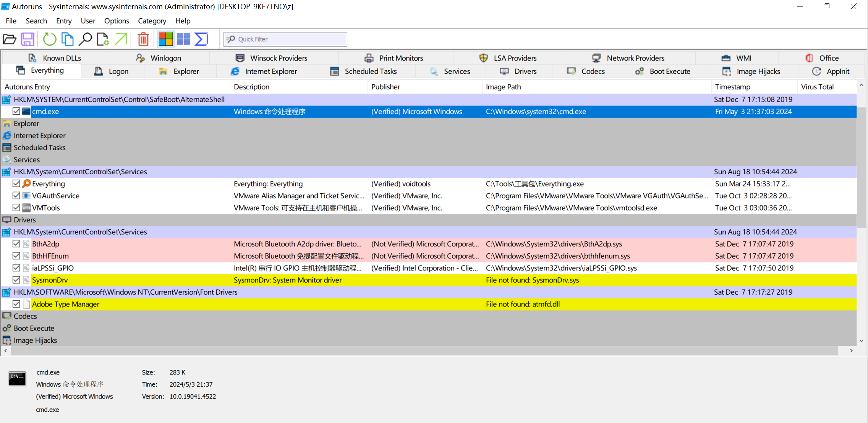868x423 pixels.
Task: Click the blue sigma VirusTotal icon
Action: point(201,39)
